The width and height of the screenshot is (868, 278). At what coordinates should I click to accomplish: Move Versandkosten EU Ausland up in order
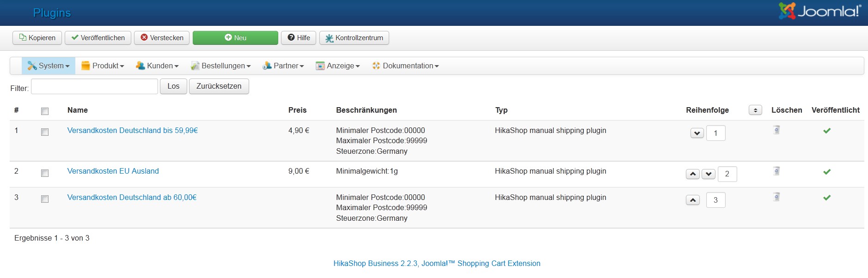692,174
